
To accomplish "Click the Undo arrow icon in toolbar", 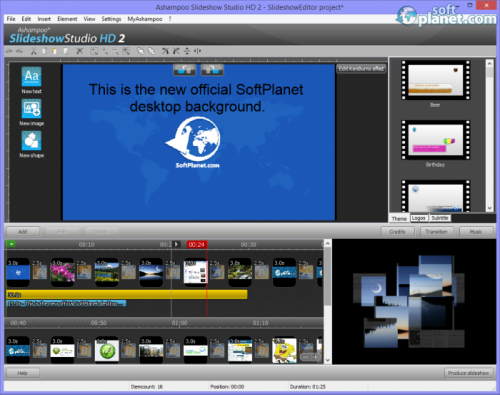I will 9,51.
